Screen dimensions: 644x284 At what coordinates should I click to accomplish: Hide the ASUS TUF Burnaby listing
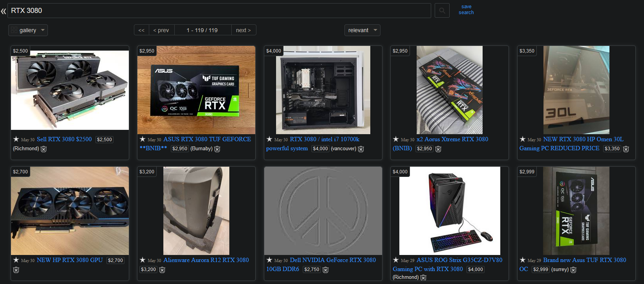(x=217, y=149)
